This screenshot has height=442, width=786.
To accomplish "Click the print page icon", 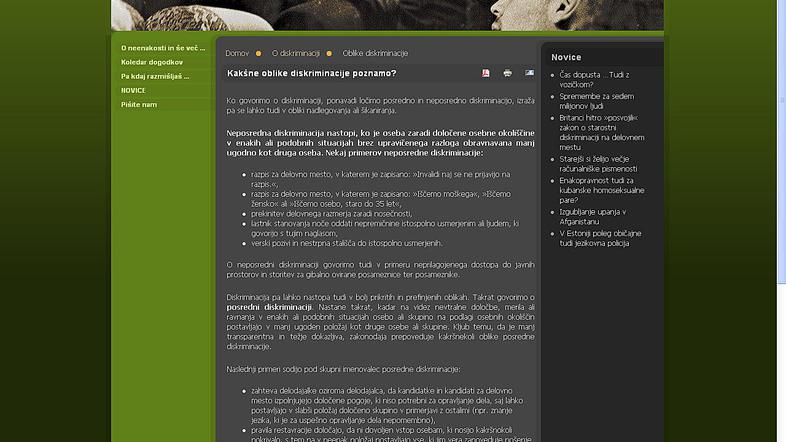I will [x=507, y=73].
